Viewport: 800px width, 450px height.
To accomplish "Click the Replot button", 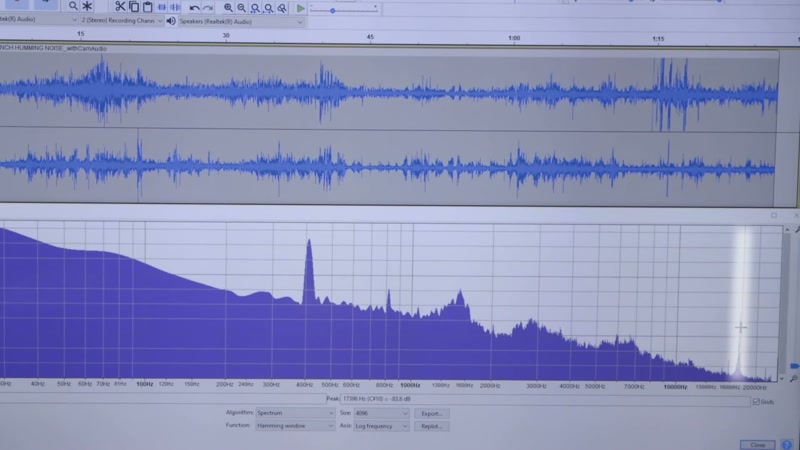I will tap(432, 427).
